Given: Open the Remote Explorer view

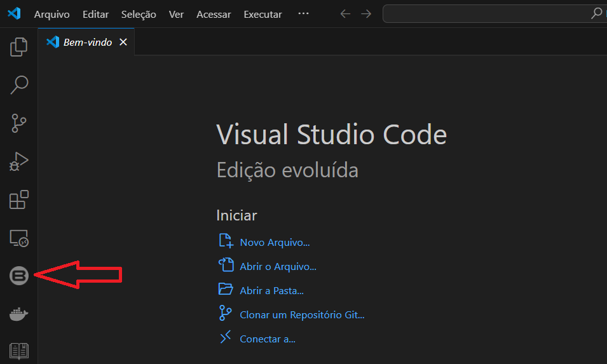Looking at the screenshot, I should (19, 238).
